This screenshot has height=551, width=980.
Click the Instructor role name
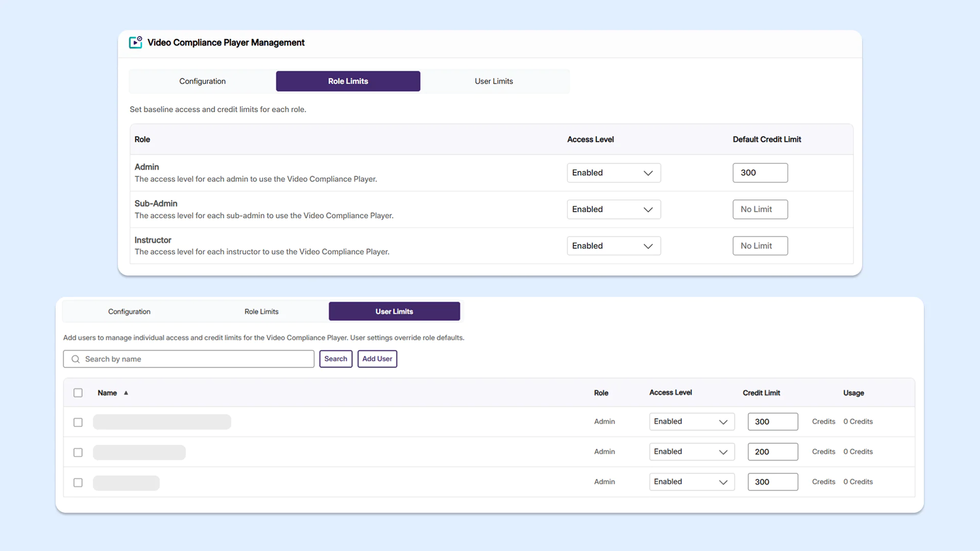[x=153, y=240]
